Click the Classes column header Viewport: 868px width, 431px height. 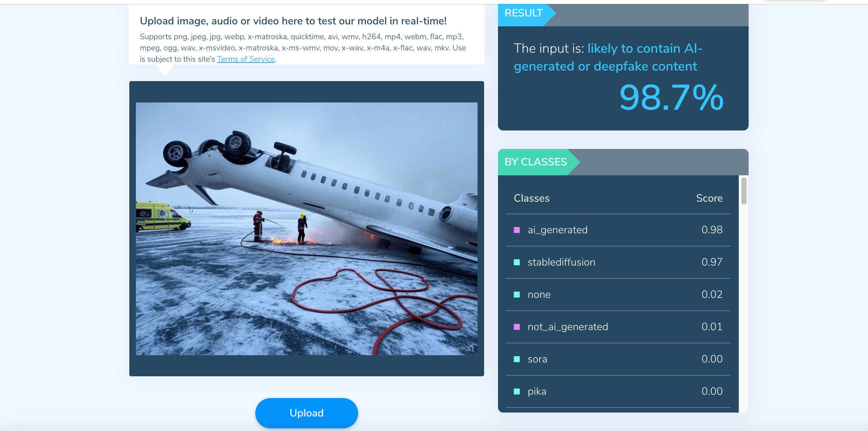(531, 198)
